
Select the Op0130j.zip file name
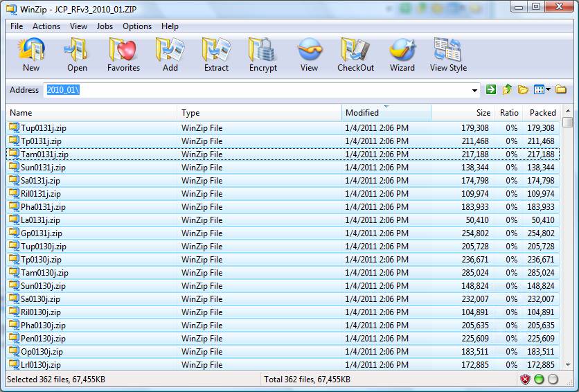click(x=42, y=351)
